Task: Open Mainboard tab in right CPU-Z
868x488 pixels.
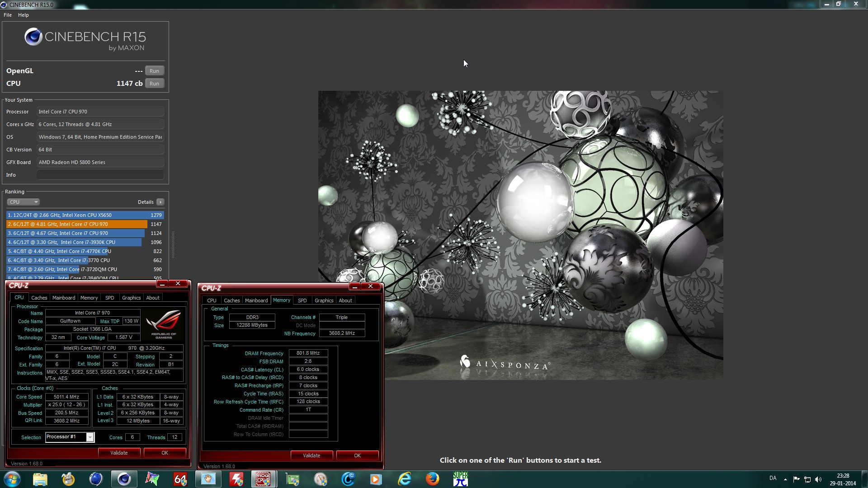Action: pyautogui.click(x=256, y=300)
